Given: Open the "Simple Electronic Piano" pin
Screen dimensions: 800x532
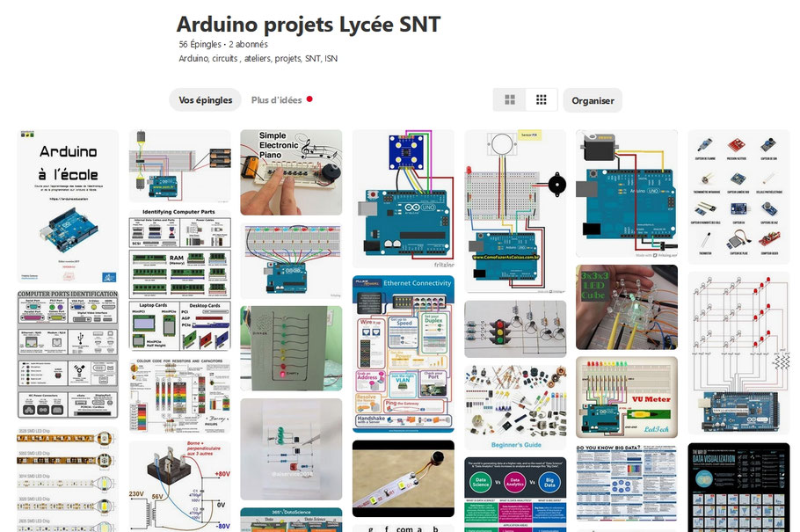Looking at the screenshot, I should [291, 171].
